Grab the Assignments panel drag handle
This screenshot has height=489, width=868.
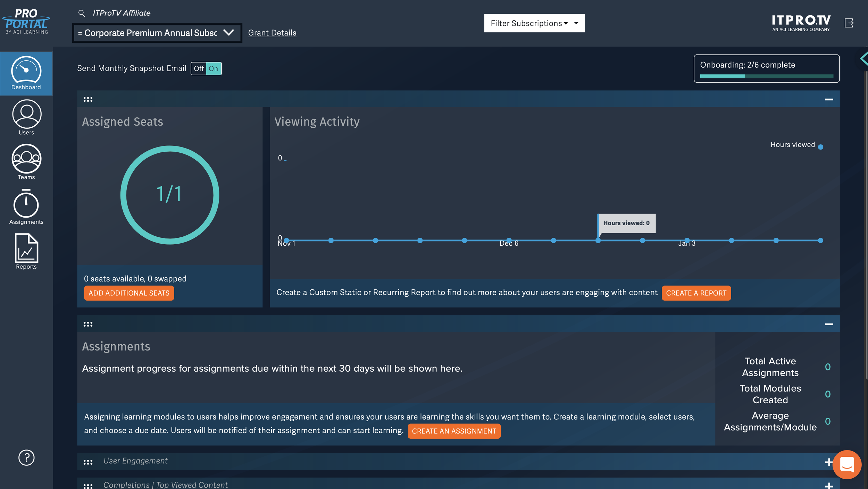point(88,324)
